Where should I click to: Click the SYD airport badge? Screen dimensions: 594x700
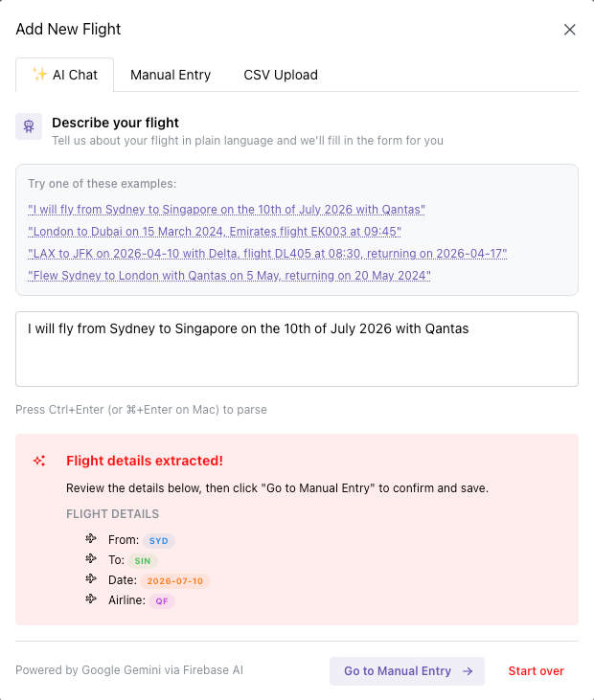click(159, 541)
